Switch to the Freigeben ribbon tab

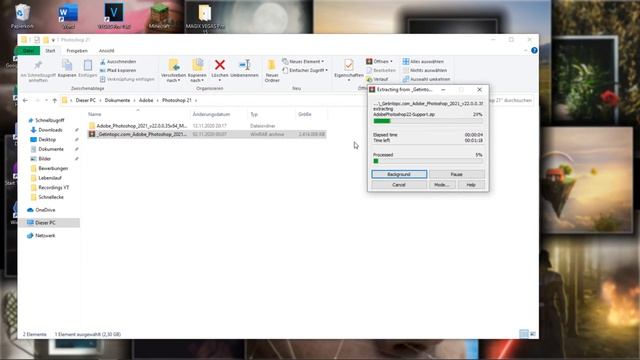pyautogui.click(x=77, y=51)
